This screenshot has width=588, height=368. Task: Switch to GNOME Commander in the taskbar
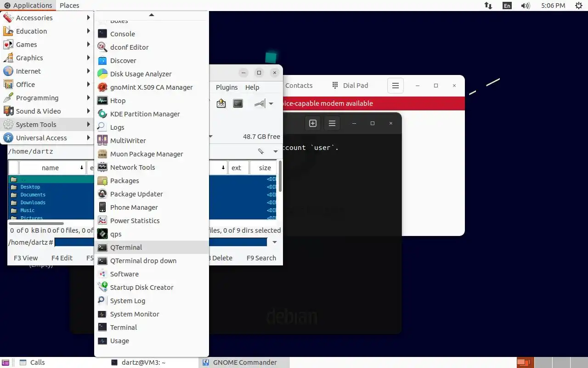click(x=244, y=362)
